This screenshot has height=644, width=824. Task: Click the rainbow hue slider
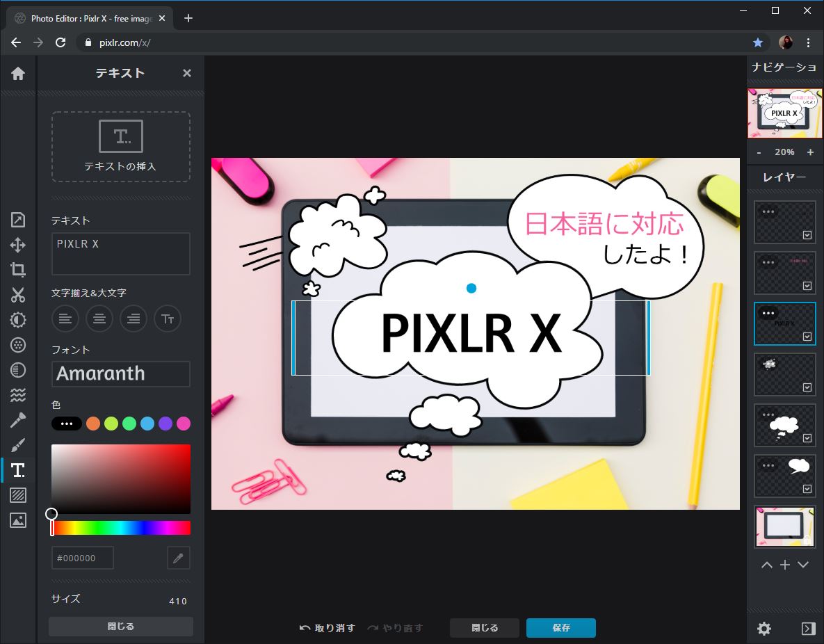tap(121, 528)
